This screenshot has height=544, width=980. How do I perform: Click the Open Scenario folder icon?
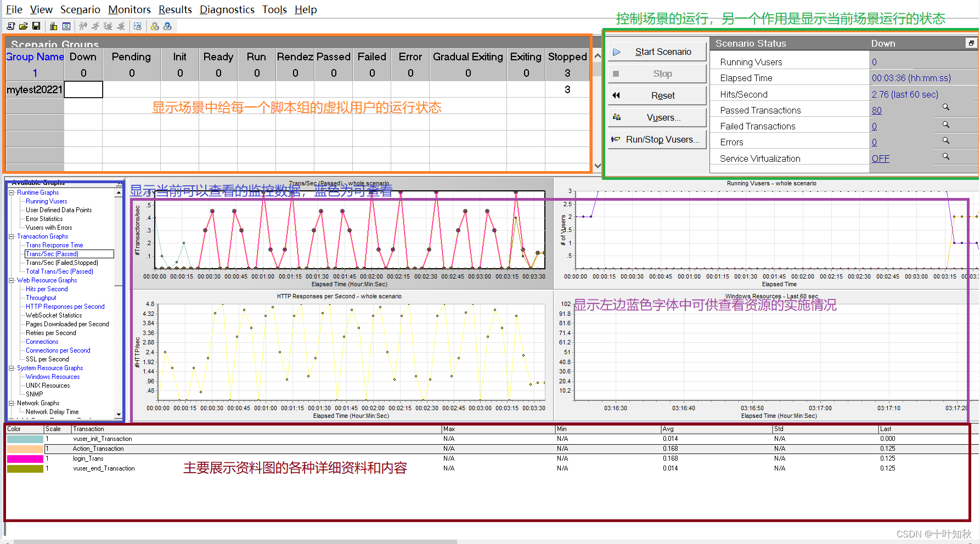coord(23,26)
